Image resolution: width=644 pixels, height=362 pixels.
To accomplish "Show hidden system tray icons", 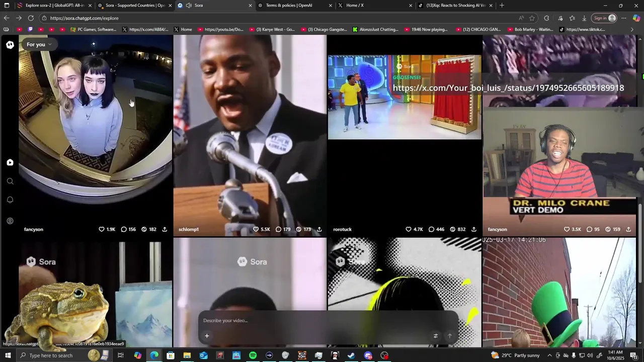I will [x=550, y=355].
